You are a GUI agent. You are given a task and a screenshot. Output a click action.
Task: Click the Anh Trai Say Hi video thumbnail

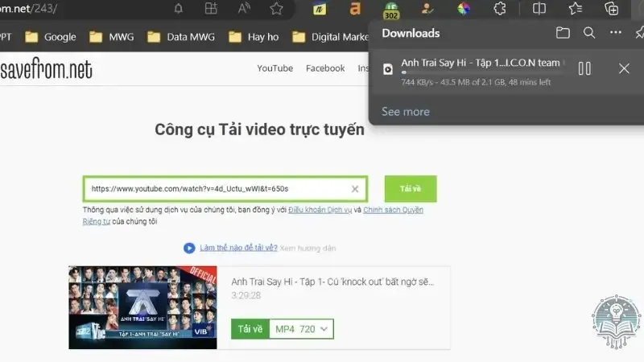143,307
